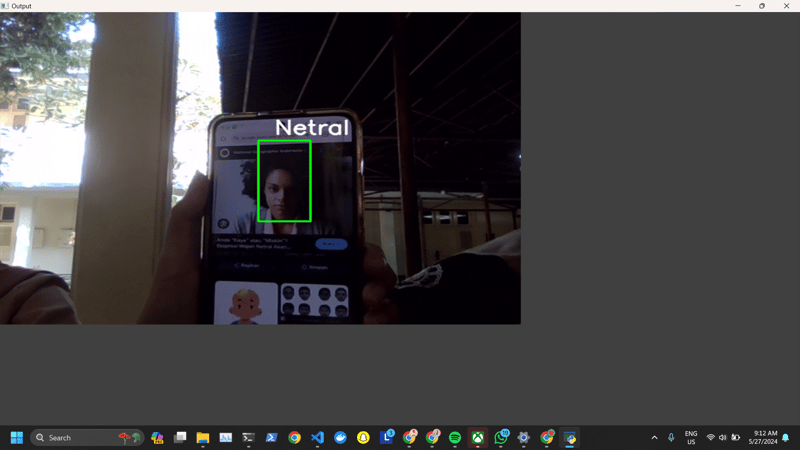This screenshot has width=800, height=450.
Task: Maximize or restore the Output window
Action: coord(762,6)
